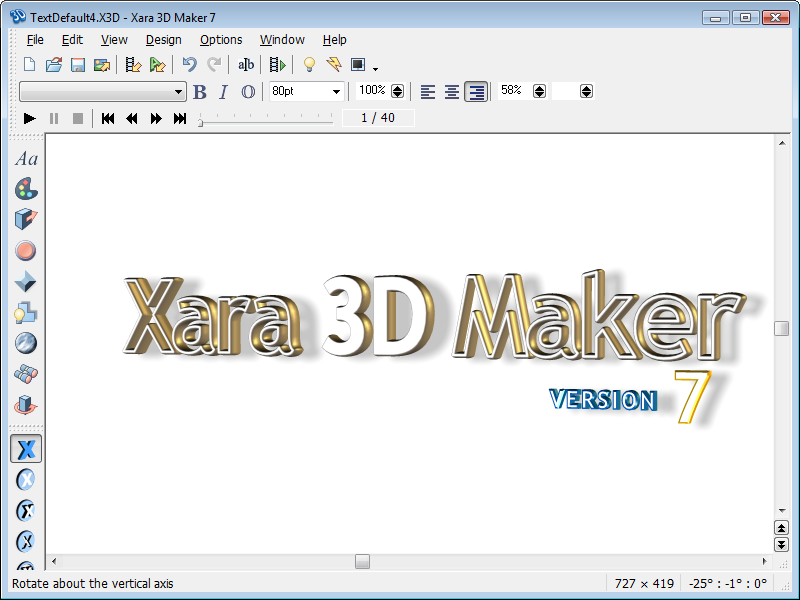
Task: Select the Animation options icon in sidebar
Action: coord(26,373)
